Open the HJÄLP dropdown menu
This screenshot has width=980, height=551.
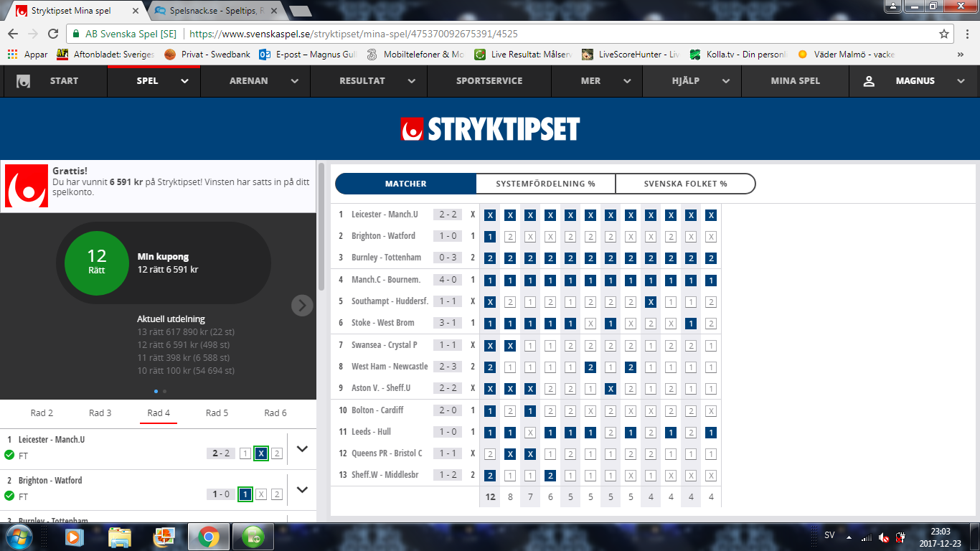tap(691, 81)
